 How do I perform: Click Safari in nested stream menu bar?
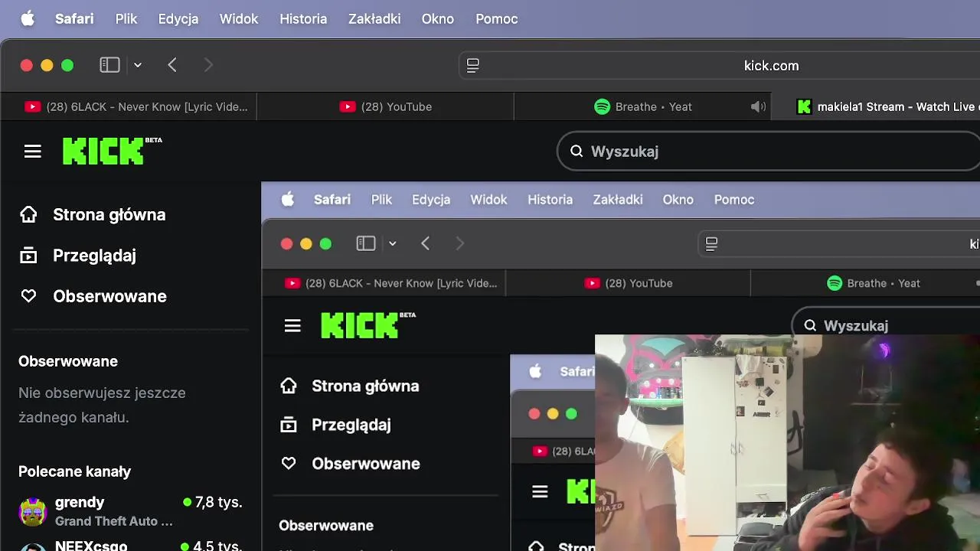[x=332, y=200]
